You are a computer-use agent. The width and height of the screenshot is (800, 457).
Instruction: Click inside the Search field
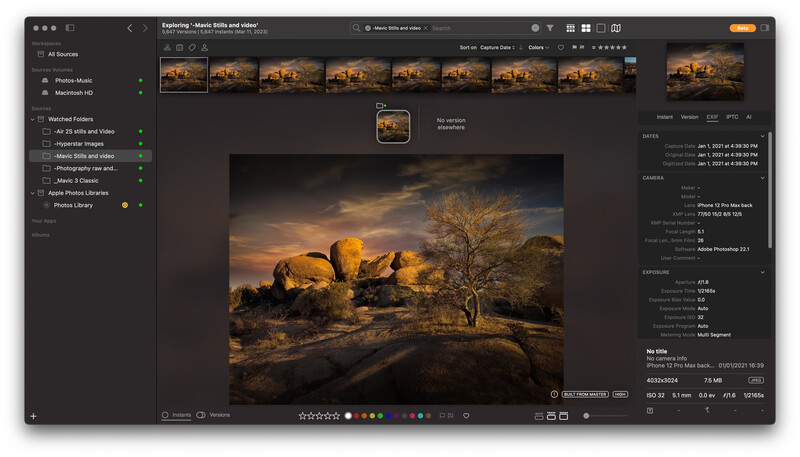(480, 28)
